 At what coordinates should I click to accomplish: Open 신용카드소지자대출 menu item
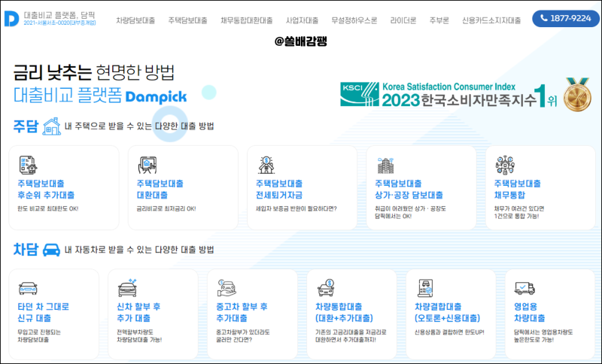point(491,20)
